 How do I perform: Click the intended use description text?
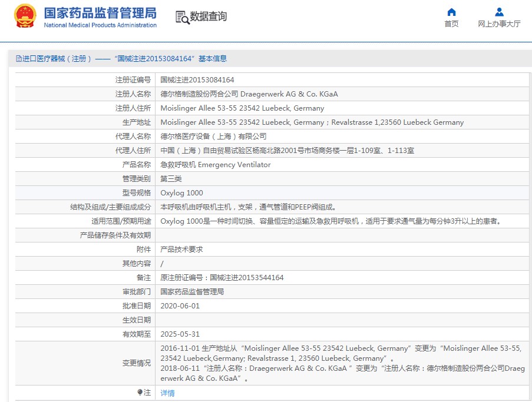331,221
